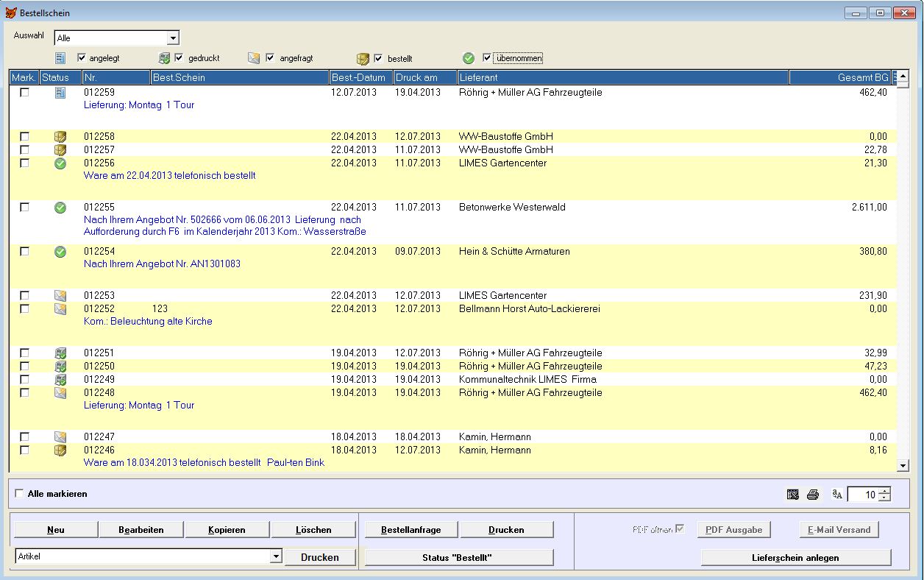Viewport: 924px width, 580px height.
Task: Expand the 'Artikel' print selection dropdown
Action: pos(276,557)
